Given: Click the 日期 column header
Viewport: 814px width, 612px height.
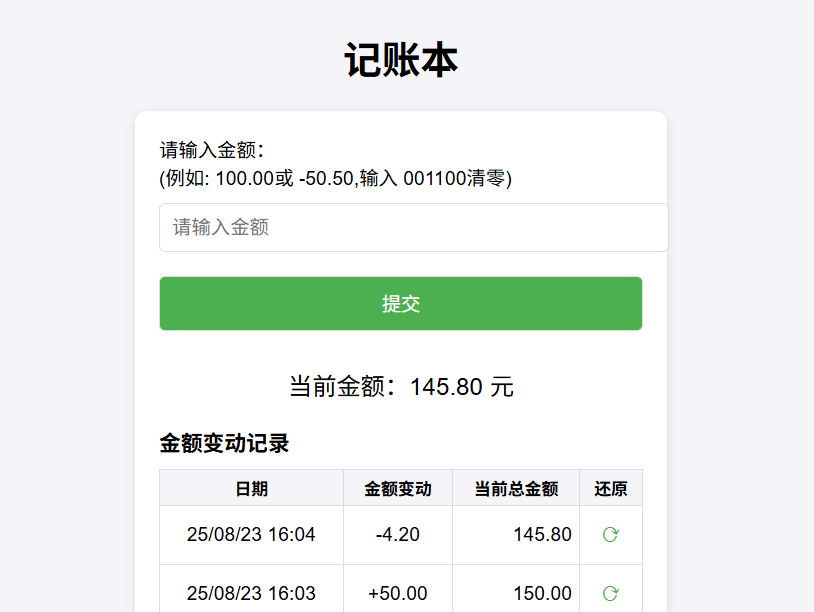Looking at the screenshot, I should (x=250, y=488).
